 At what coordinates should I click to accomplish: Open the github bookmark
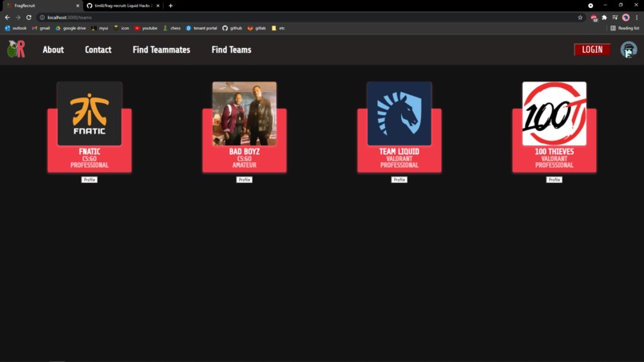(233, 28)
